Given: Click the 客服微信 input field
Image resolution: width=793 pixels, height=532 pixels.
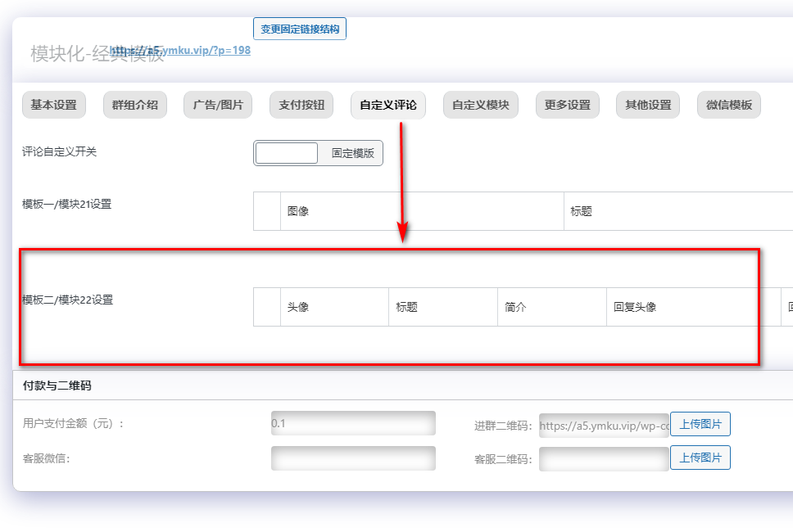Looking at the screenshot, I should click(353, 458).
